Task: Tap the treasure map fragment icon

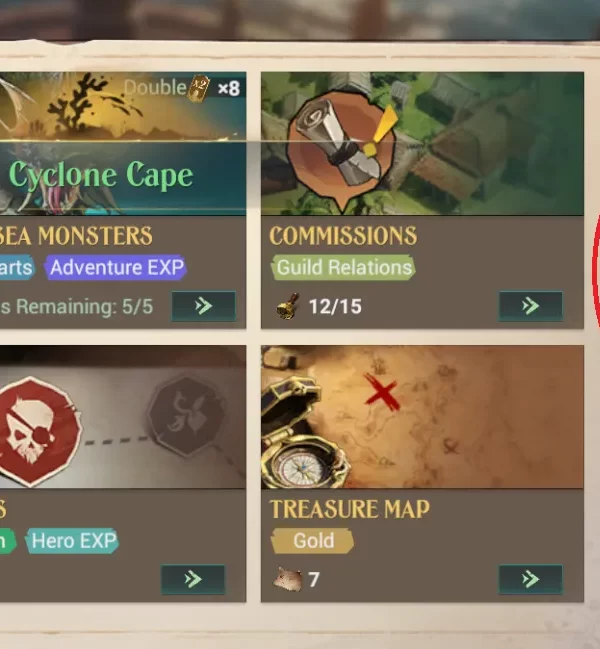Action: [288, 579]
